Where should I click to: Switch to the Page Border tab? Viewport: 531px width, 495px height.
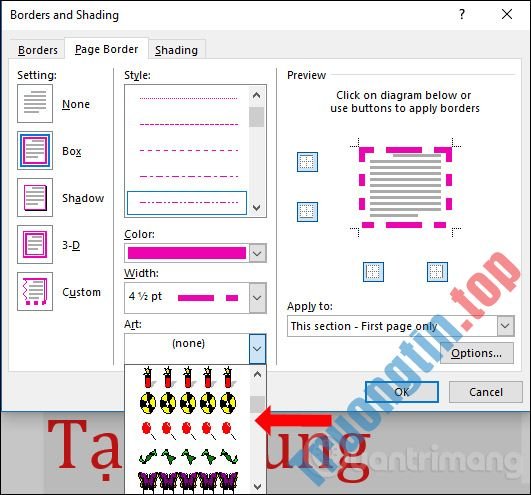(106, 49)
